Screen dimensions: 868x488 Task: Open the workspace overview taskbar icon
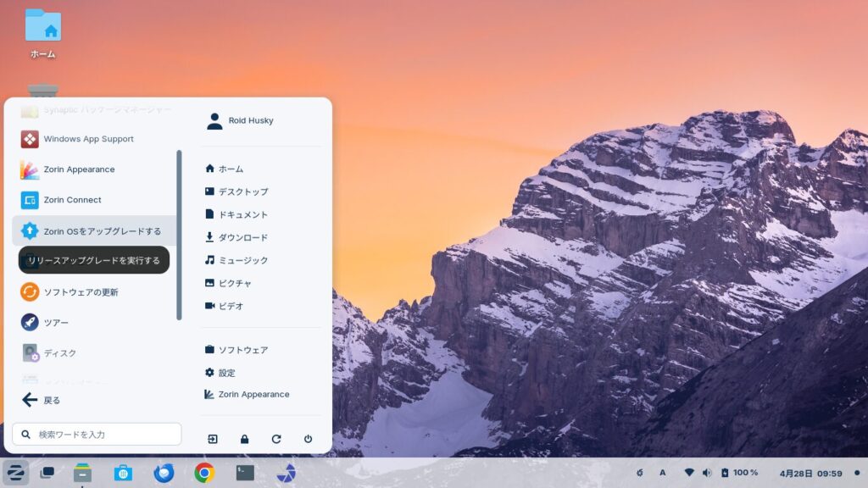point(47,472)
